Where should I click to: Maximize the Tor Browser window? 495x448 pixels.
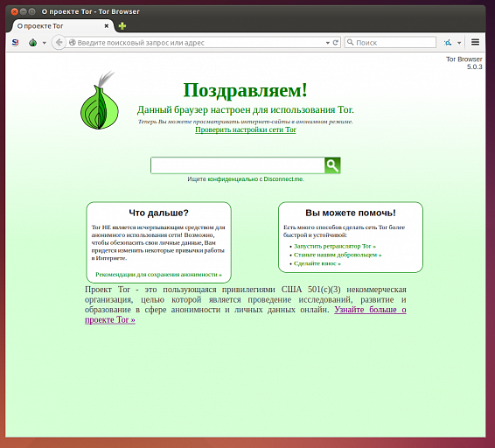tap(31, 11)
